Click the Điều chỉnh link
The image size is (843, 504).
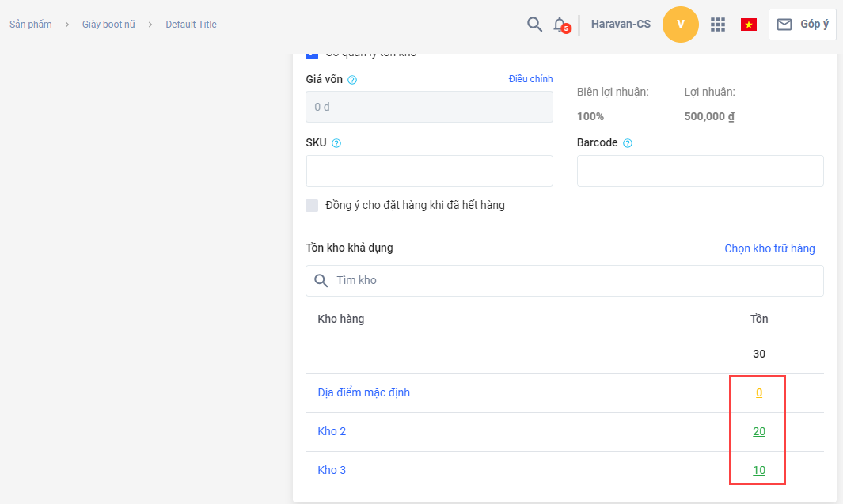530,79
